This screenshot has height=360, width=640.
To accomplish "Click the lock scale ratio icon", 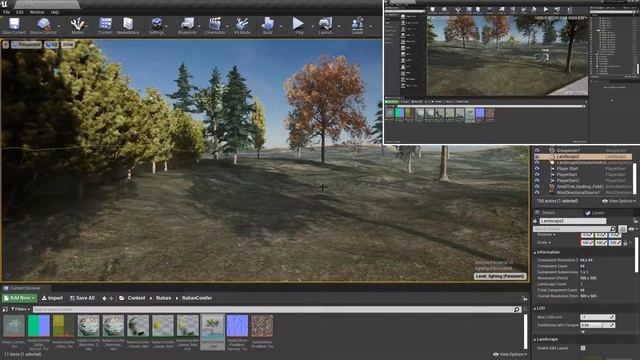I will pyautogui.click(x=625, y=243).
